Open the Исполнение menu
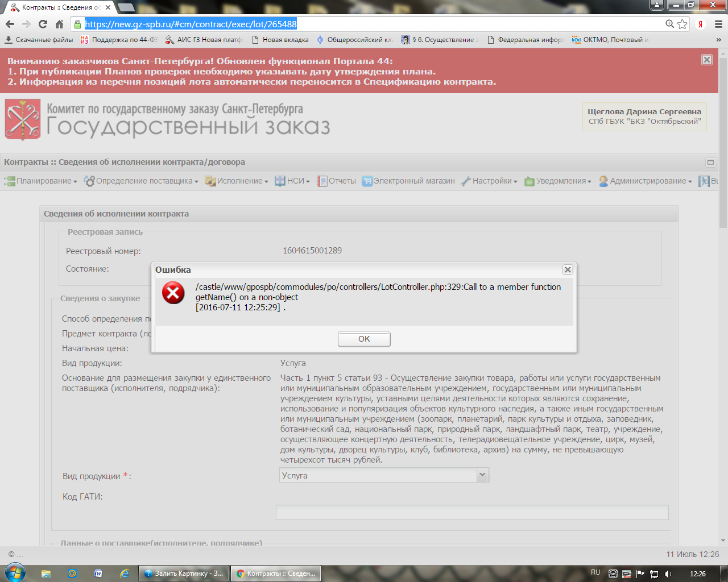The height and width of the screenshot is (582, 728). [x=237, y=181]
